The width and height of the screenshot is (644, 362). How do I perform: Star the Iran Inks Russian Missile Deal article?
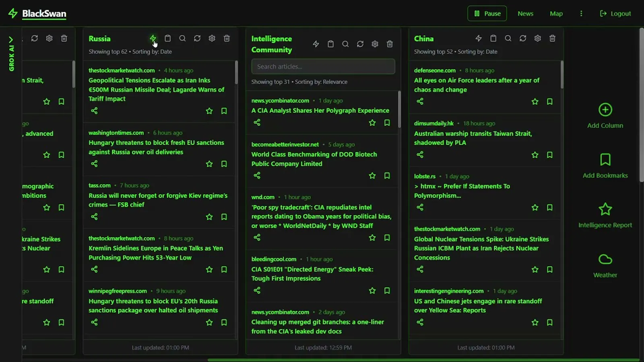pyautogui.click(x=209, y=111)
